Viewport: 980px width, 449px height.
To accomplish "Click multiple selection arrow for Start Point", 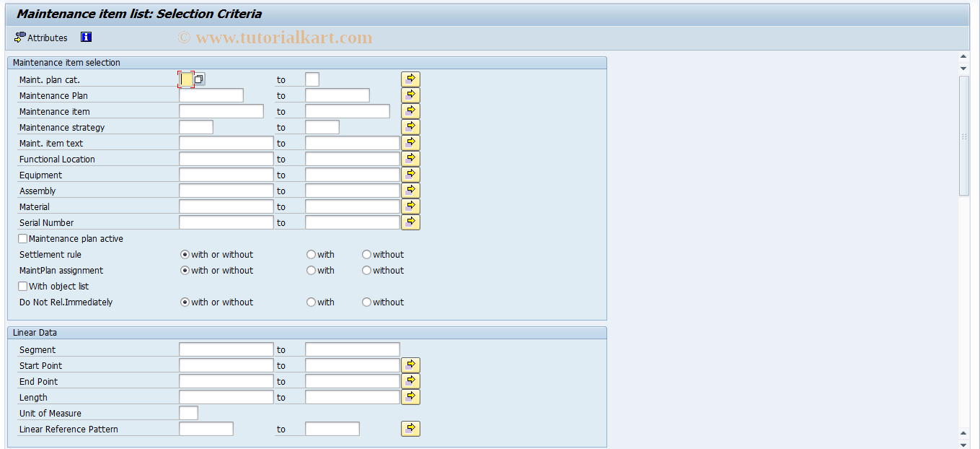I will [x=410, y=365].
